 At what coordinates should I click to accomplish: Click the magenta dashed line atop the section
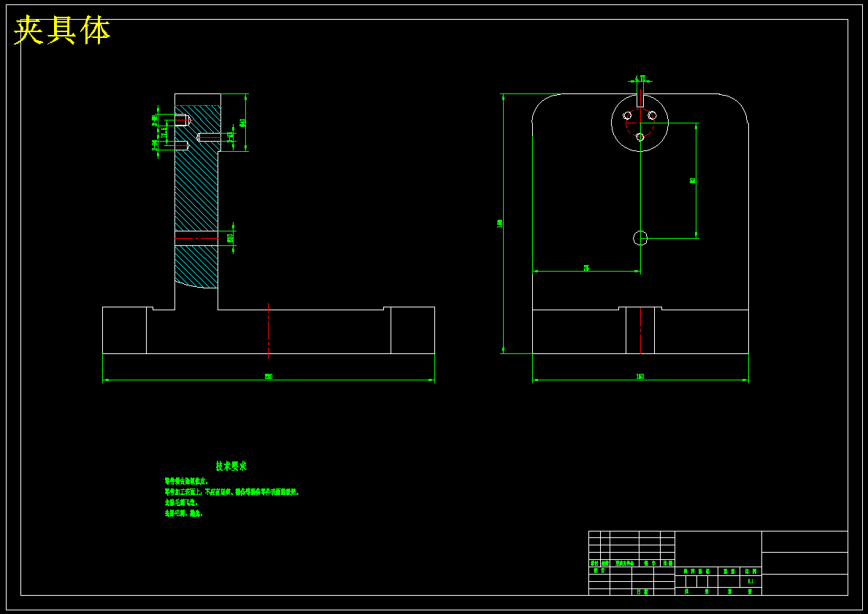pyautogui.click(x=198, y=105)
